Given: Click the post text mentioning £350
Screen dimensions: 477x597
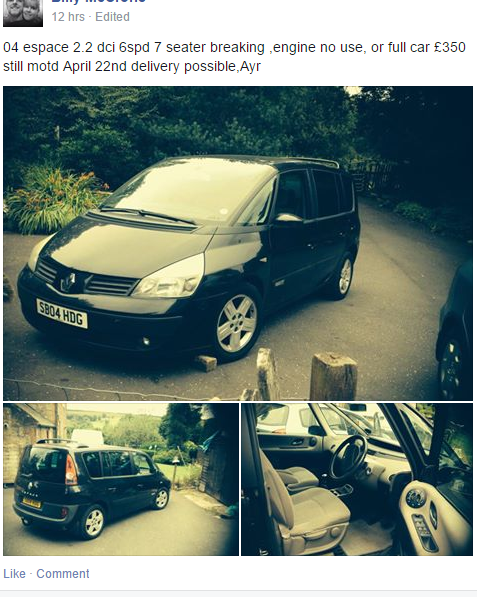Looking at the screenshot, I should click(234, 57).
